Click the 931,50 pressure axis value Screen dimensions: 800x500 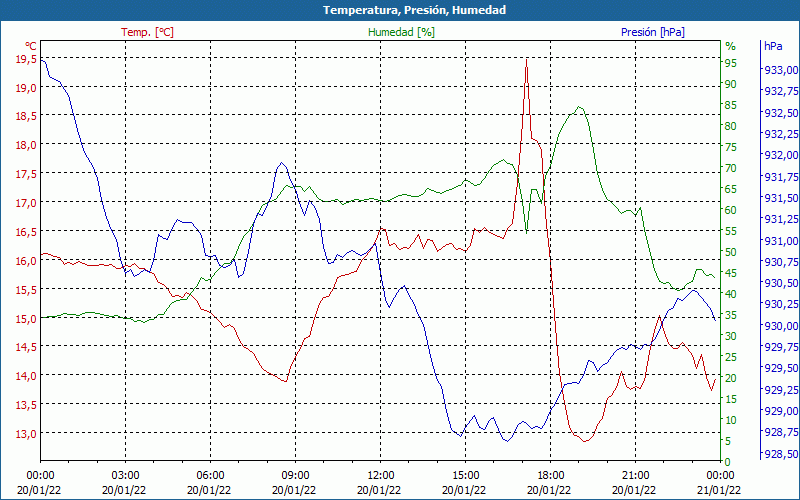click(x=781, y=198)
